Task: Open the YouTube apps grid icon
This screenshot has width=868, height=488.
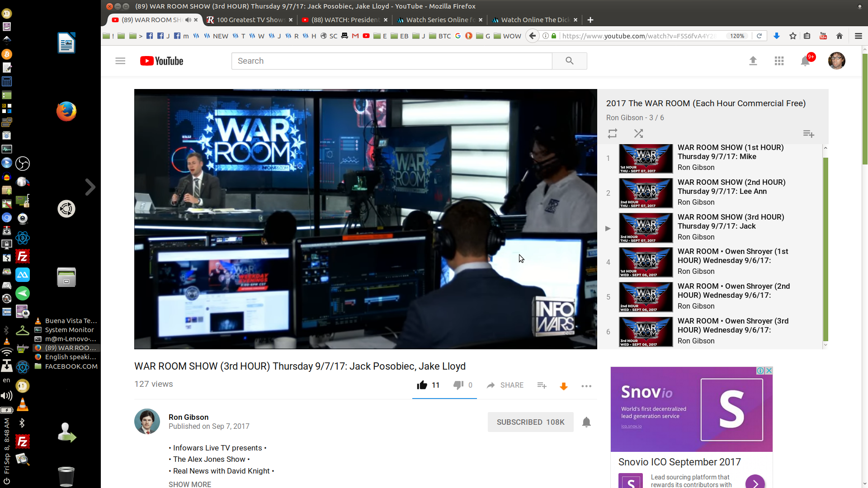Action: click(x=779, y=61)
